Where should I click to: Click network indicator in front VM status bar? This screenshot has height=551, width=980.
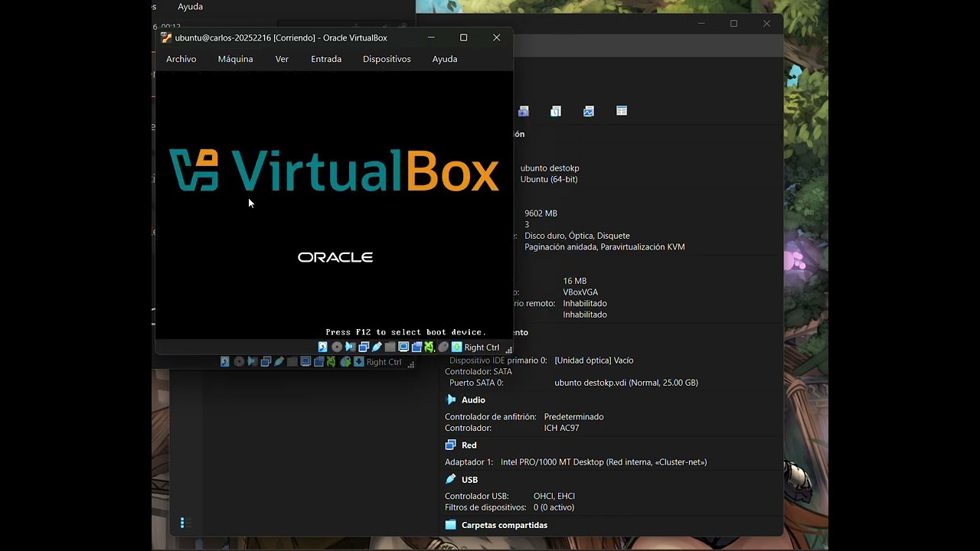tap(364, 347)
